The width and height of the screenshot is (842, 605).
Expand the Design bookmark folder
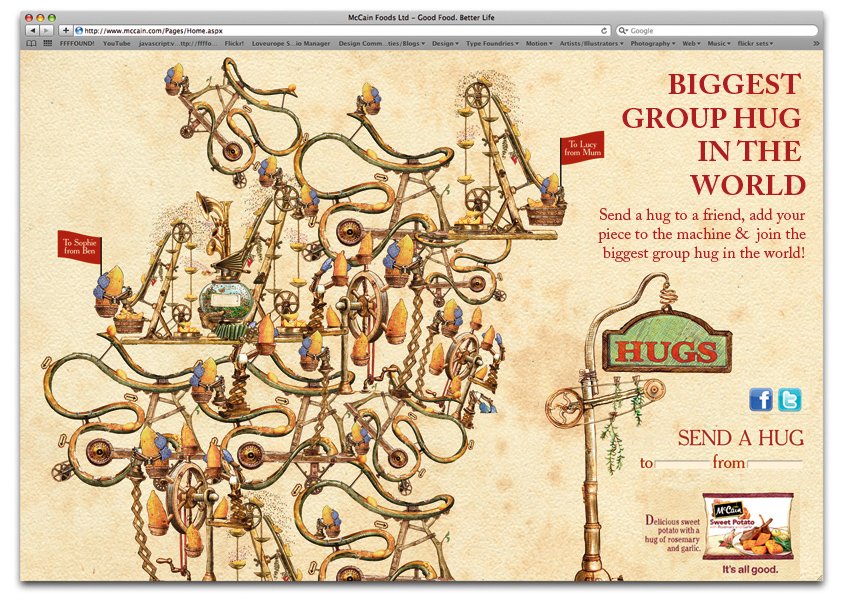tap(445, 43)
